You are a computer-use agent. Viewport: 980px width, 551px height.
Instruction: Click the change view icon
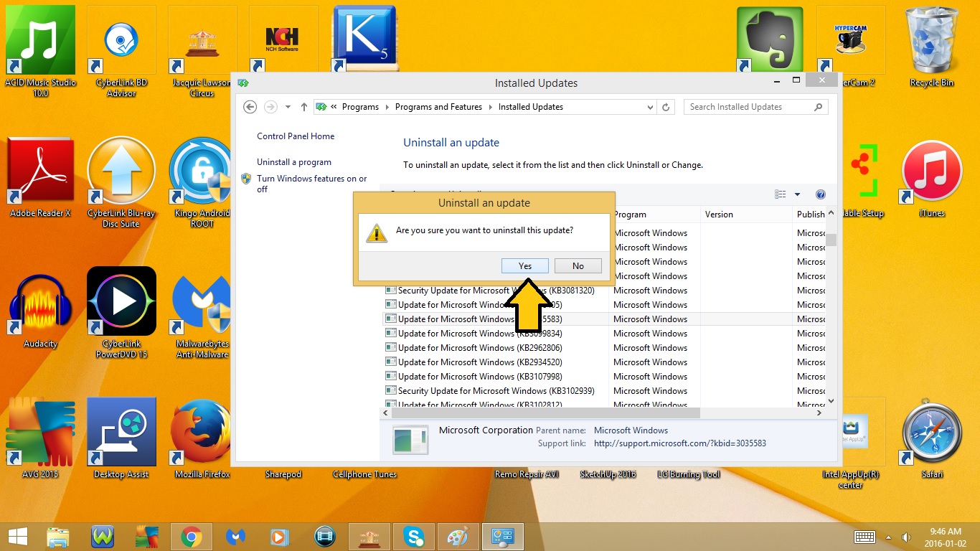pyautogui.click(x=781, y=194)
